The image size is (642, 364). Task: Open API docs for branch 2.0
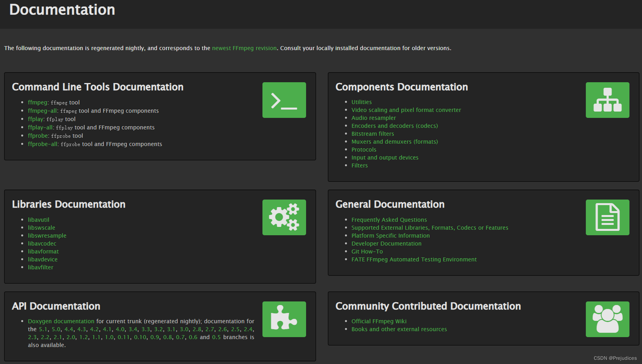(71, 337)
